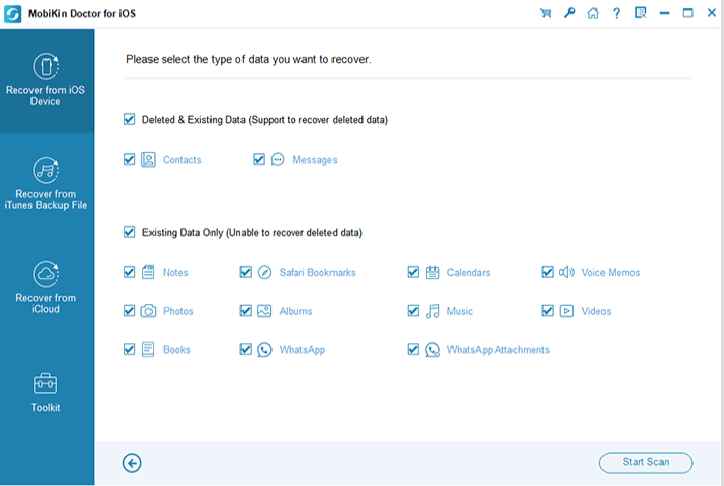Click the back arrow icon
Image resolution: width=724 pixels, height=486 pixels.
(132, 462)
